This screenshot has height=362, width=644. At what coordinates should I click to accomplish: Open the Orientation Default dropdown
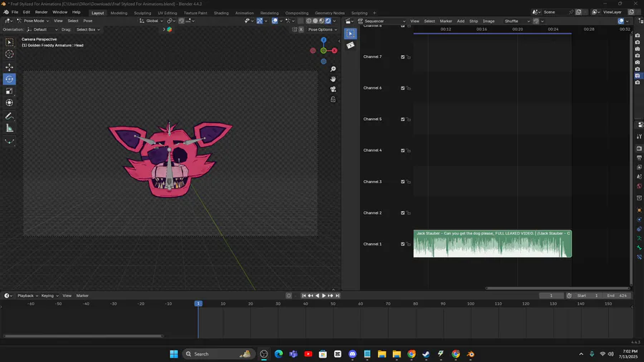(42, 29)
